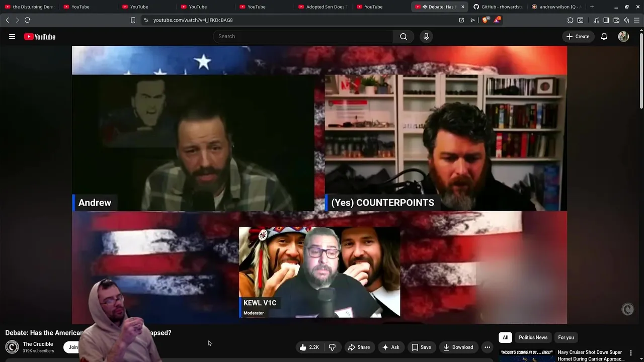Go back one page in browser
644x362 pixels.
pyautogui.click(x=8, y=20)
